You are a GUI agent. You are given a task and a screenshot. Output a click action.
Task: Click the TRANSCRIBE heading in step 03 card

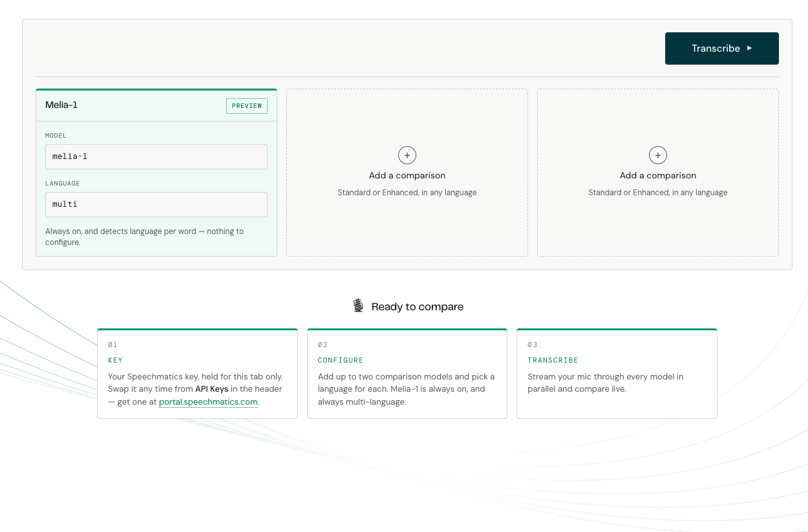[x=553, y=360]
